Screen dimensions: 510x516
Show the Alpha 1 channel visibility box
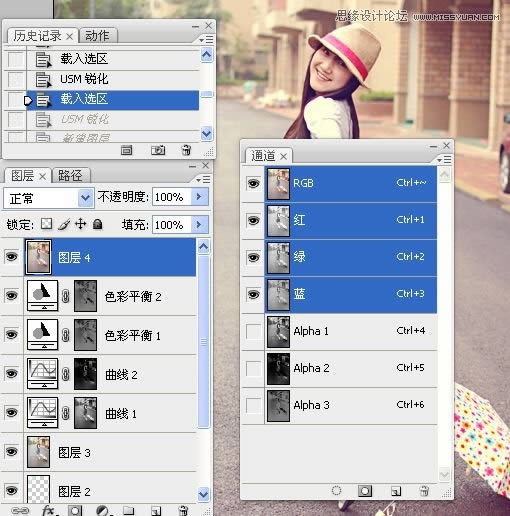[x=253, y=331]
